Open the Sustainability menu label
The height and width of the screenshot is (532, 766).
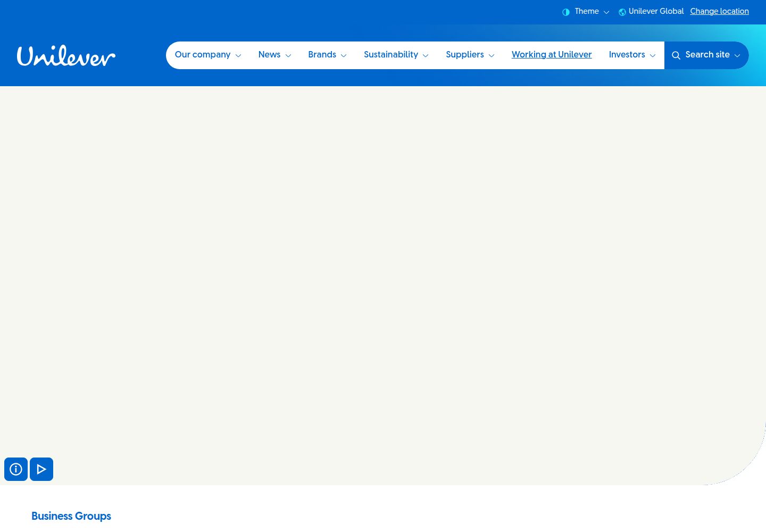click(x=391, y=55)
